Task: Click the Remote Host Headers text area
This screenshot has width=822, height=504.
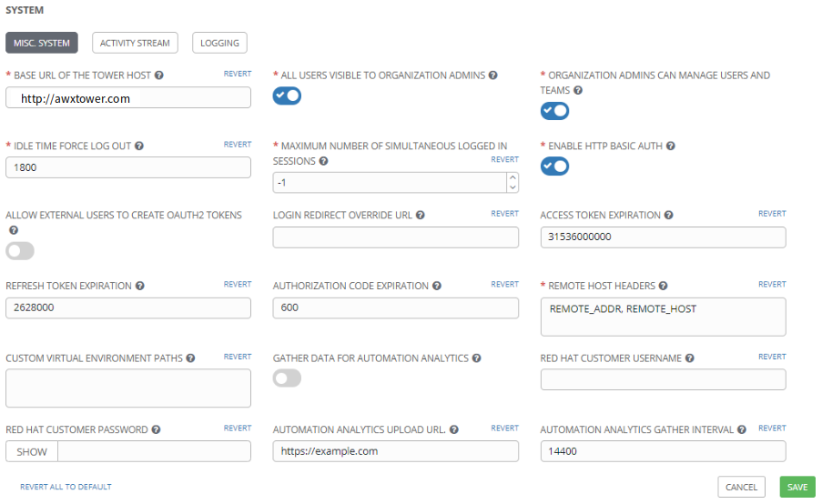Action: click(x=664, y=317)
